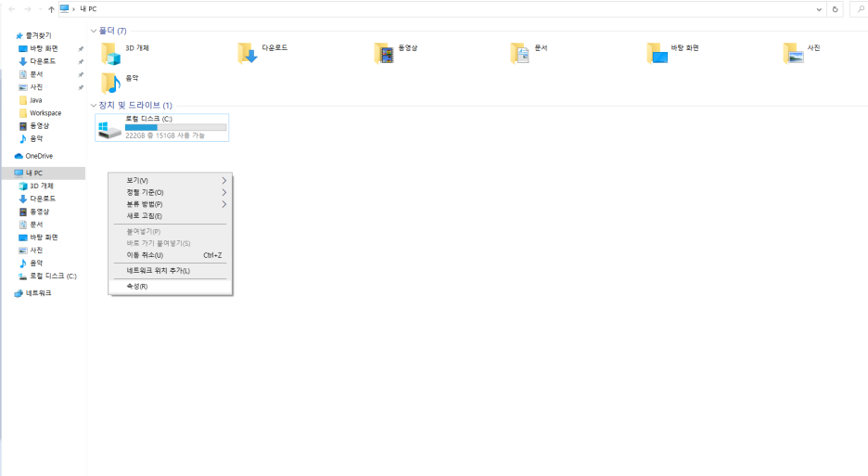Select 3D 개체 under 내 PC tree
The height and width of the screenshot is (476, 868).
click(x=42, y=187)
